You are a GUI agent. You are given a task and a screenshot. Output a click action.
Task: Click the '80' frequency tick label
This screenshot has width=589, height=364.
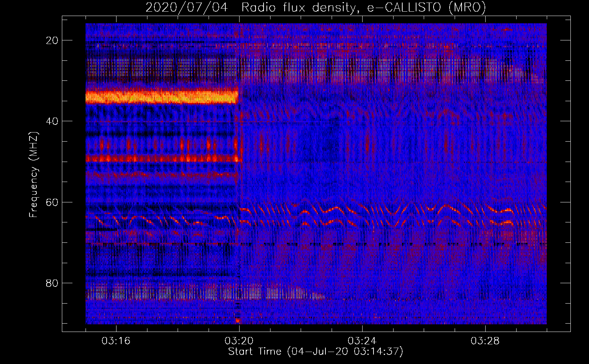tap(52, 283)
